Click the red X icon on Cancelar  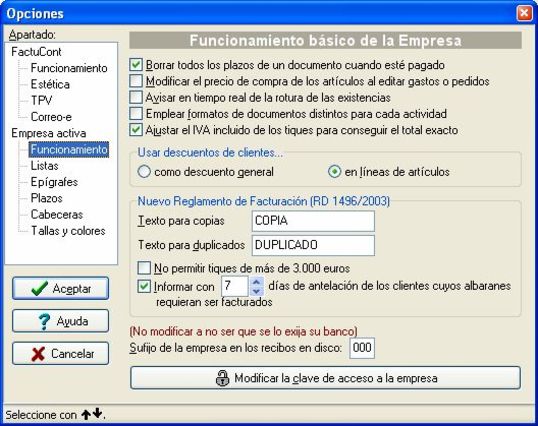[38, 354]
